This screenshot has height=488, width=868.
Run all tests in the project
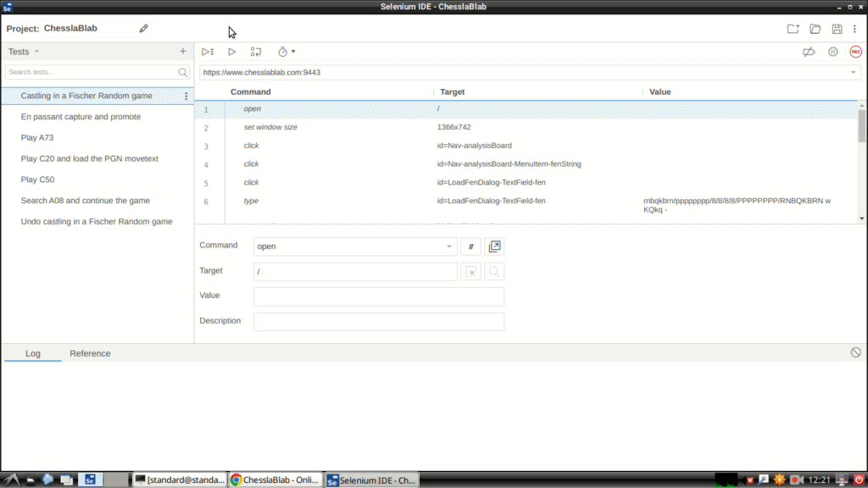pos(208,51)
